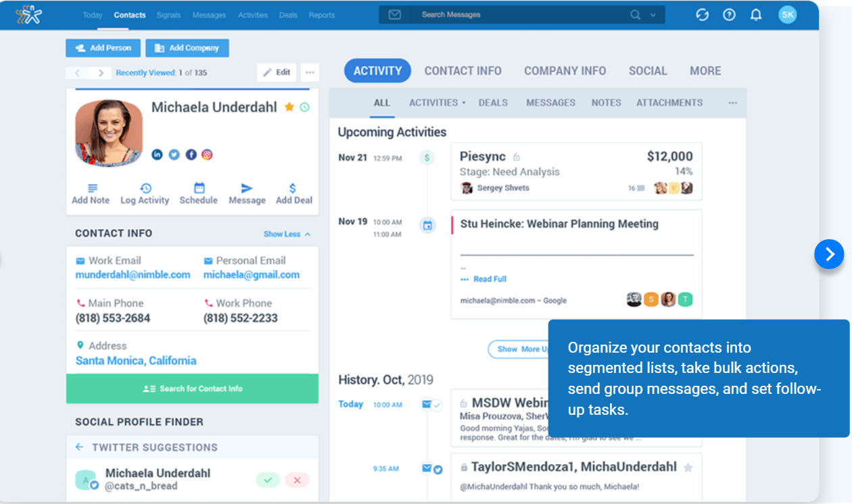Select the NOTES sub-tab
Image resolution: width=852 pixels, height=504 pixels.
[x=607, y=103]
